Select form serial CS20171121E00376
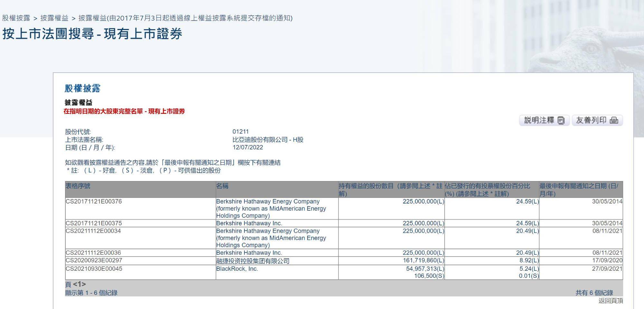The width and height of the screenshot is (644, 309). tap(94, 202)
